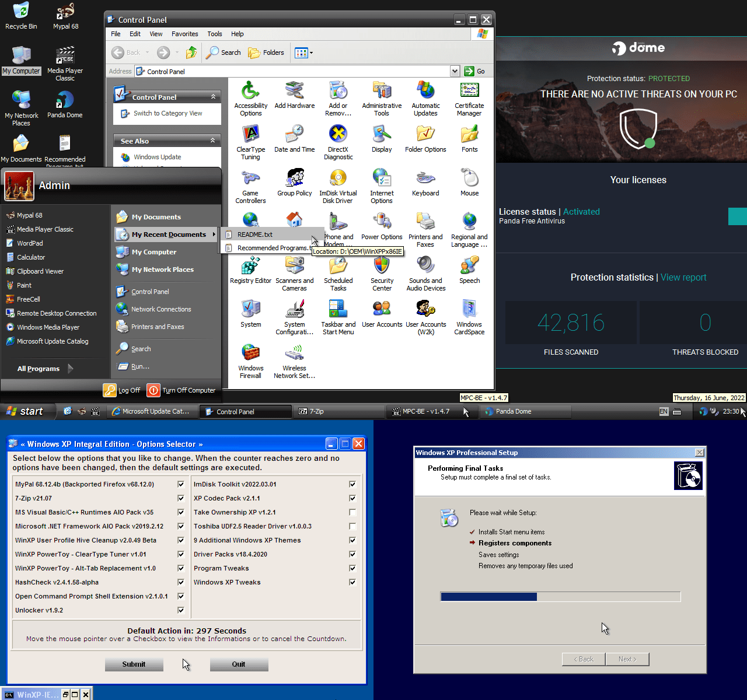The height and width of the screenshot is (700, 747).
Task: Select README.txt from My Recent Documents
Action: pyautogui.click(x=255, y=234)
